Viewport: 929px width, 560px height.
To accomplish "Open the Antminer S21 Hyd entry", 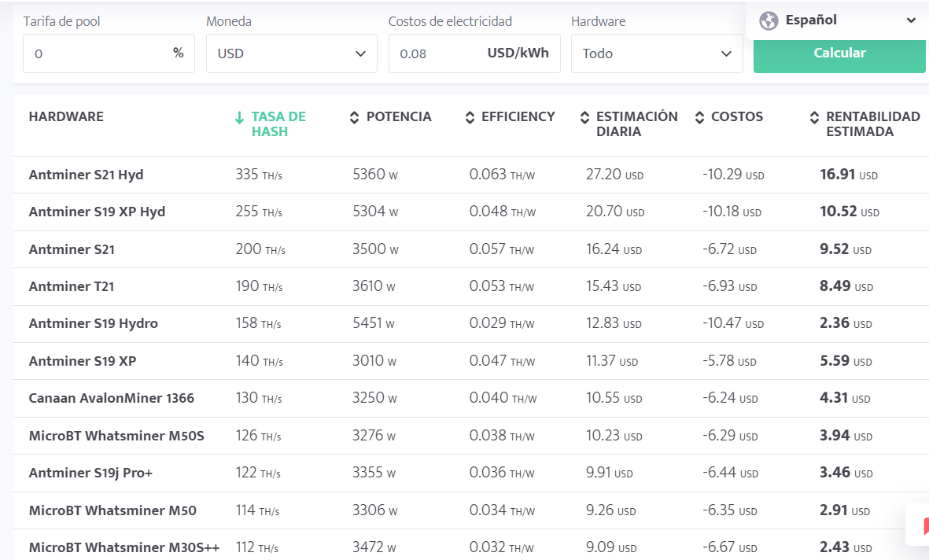I will (x=86, y=175).
